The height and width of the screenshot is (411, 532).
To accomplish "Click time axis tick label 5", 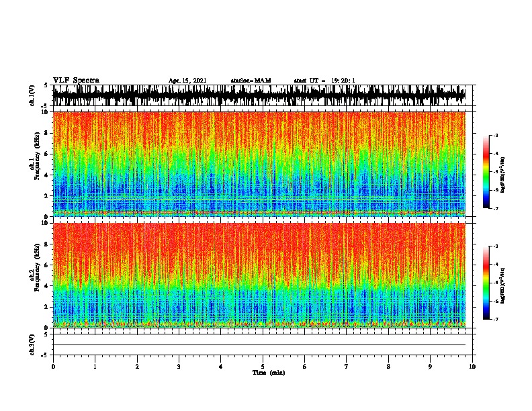I will tap(263, 367).
